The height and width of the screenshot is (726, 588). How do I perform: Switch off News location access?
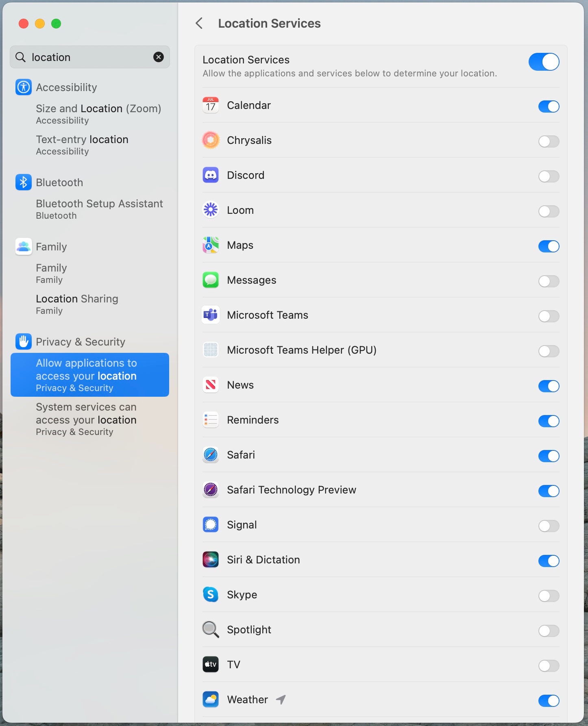click(x=549, y=386)
